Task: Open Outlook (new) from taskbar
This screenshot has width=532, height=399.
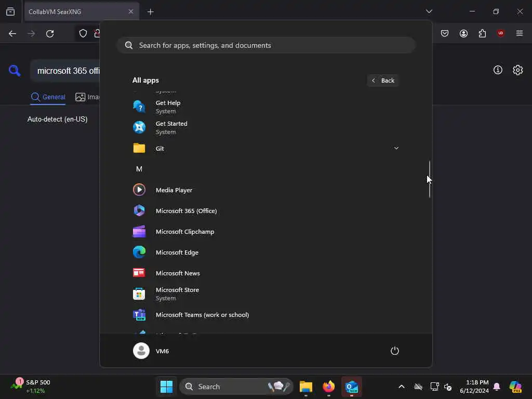Action: point(352,387)
